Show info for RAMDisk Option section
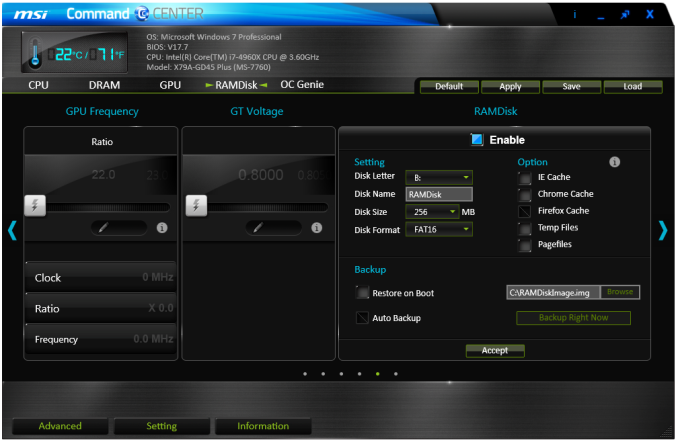 (614, 162)
